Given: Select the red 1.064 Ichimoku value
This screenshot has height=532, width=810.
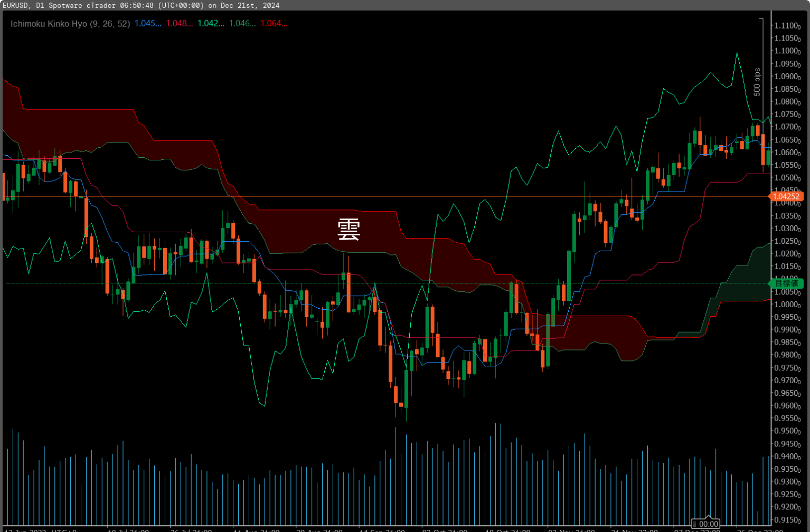Looking at the screenshot, I should [274, 24].
